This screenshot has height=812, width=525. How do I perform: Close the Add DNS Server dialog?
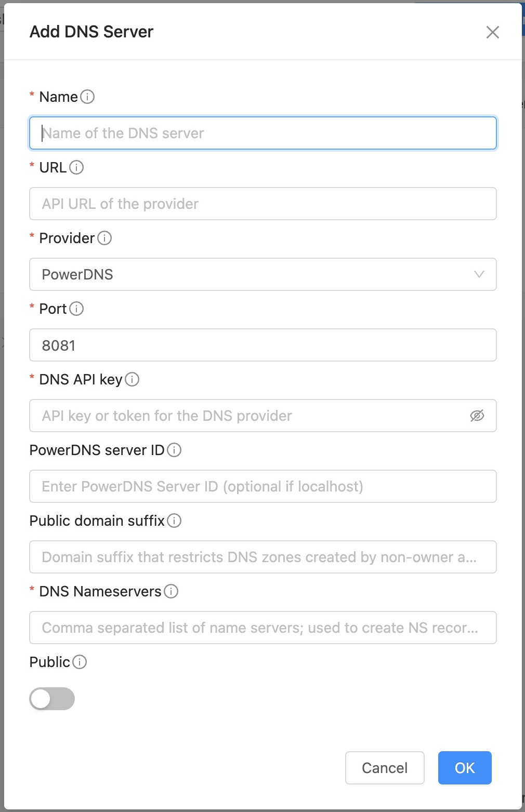click(x=493, y=32)
